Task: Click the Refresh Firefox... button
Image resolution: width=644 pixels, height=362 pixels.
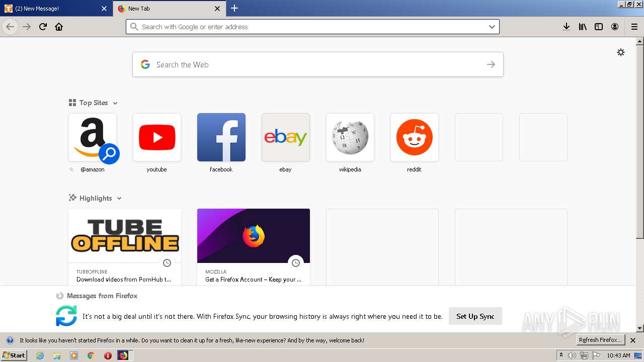Action: point(601,340)
